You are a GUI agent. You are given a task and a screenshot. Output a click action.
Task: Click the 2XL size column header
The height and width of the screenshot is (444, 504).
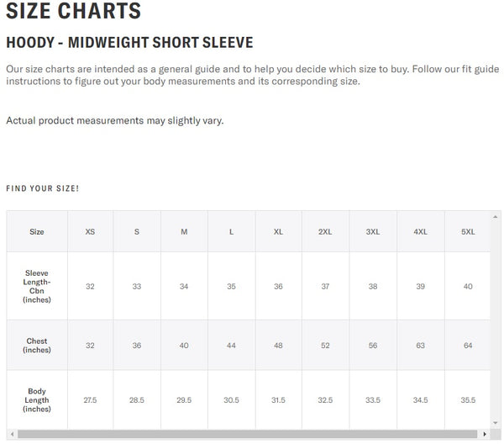click(325, 231)
